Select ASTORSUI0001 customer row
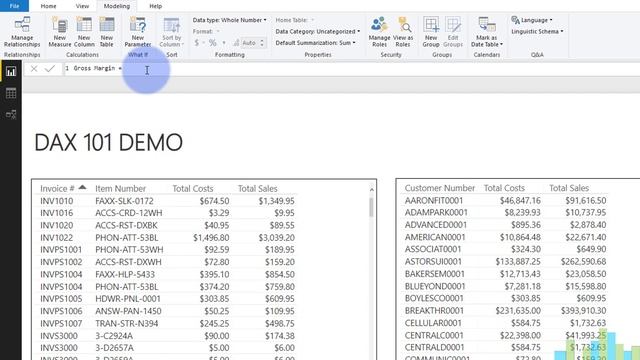 [x=433, y=261]
